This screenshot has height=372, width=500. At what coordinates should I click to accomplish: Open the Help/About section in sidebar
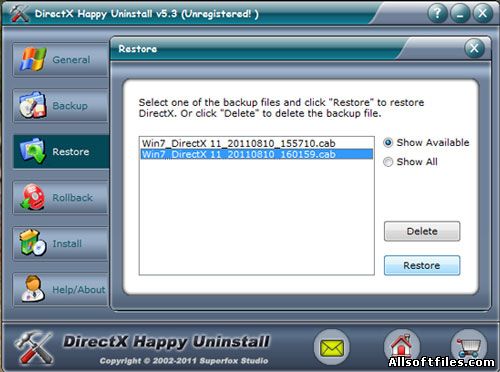pyautogui.click(x=61, y=290)
